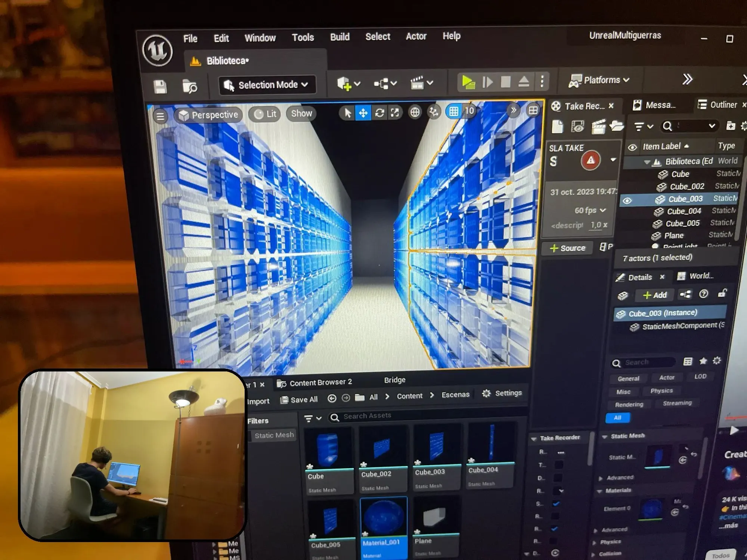
Task: Click the Save All button
Action: point(299,399)
